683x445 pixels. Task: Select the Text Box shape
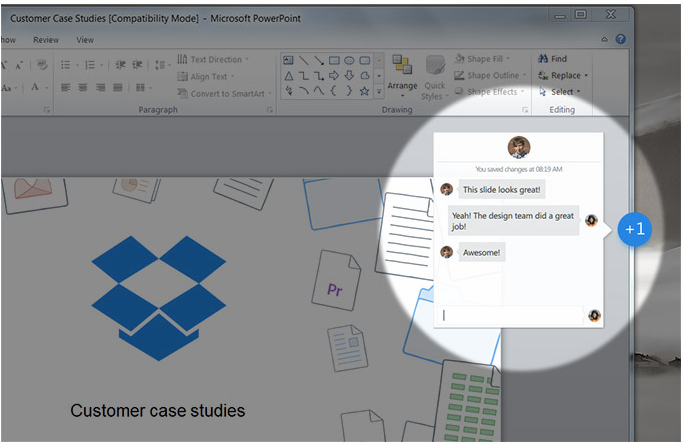(288, 61)
